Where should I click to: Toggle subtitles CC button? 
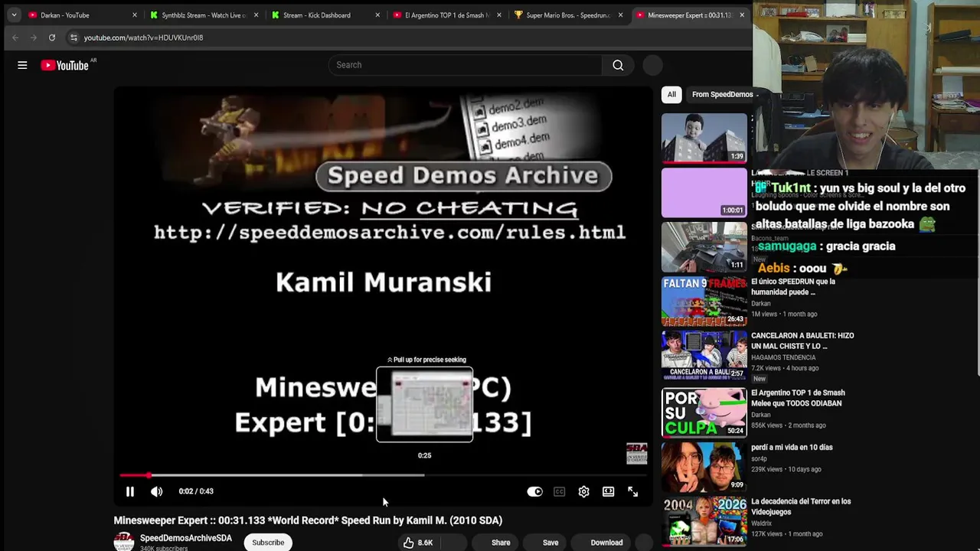[560, 491]
